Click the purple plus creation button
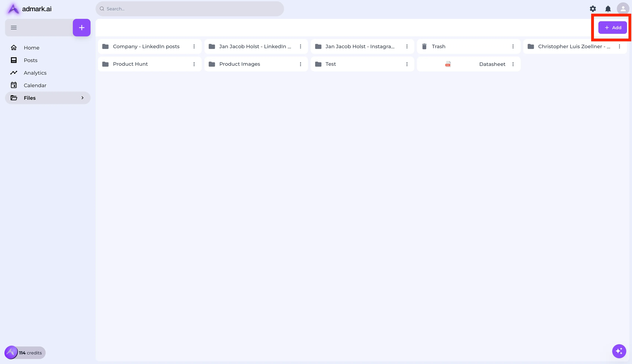Image resolution: width=632 pixels, height=364 pixels. pyautogui.click(x=81, y=28)
